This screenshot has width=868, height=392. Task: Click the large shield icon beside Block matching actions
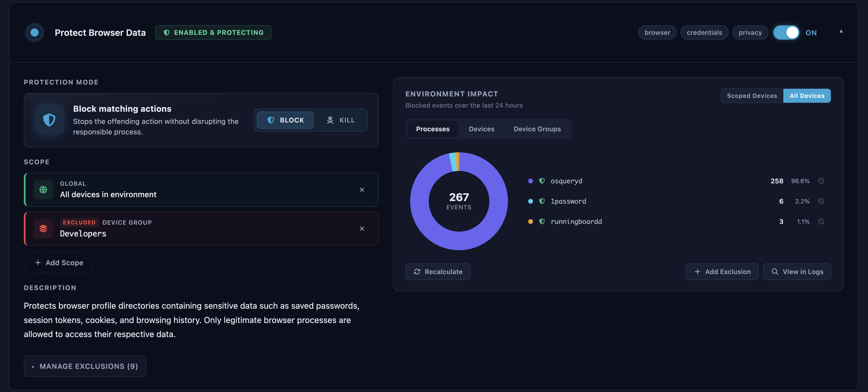click(49, 120)
